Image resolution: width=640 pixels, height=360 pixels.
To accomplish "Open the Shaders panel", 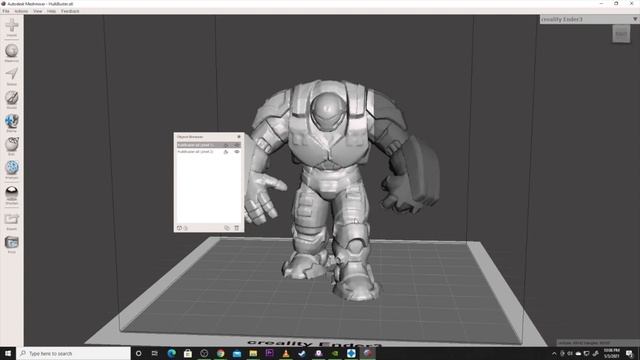I will 11,195.
